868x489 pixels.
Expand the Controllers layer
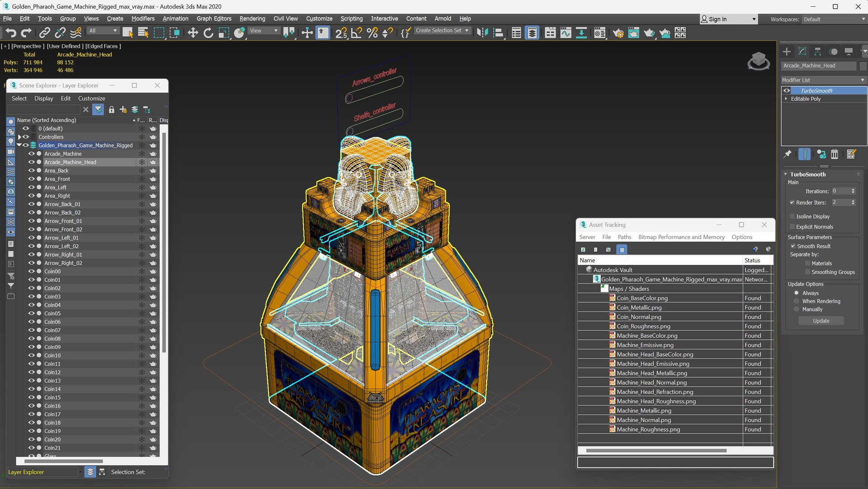(19, 137)
